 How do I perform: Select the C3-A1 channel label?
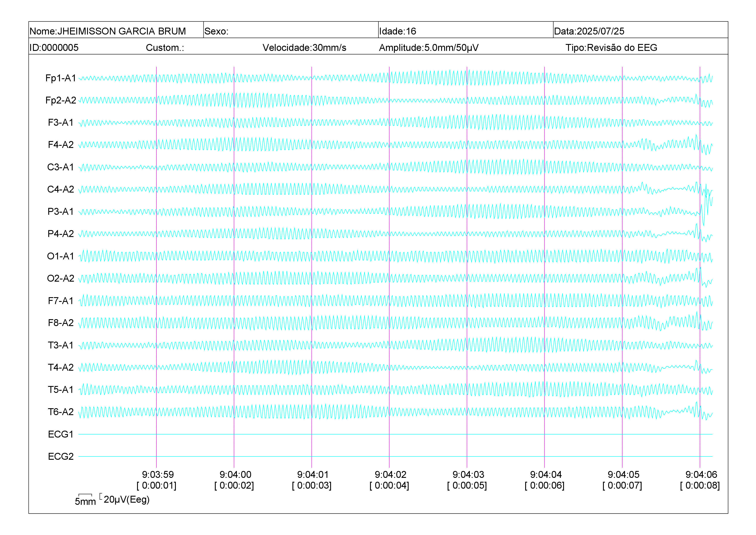(x=61, y=167)
